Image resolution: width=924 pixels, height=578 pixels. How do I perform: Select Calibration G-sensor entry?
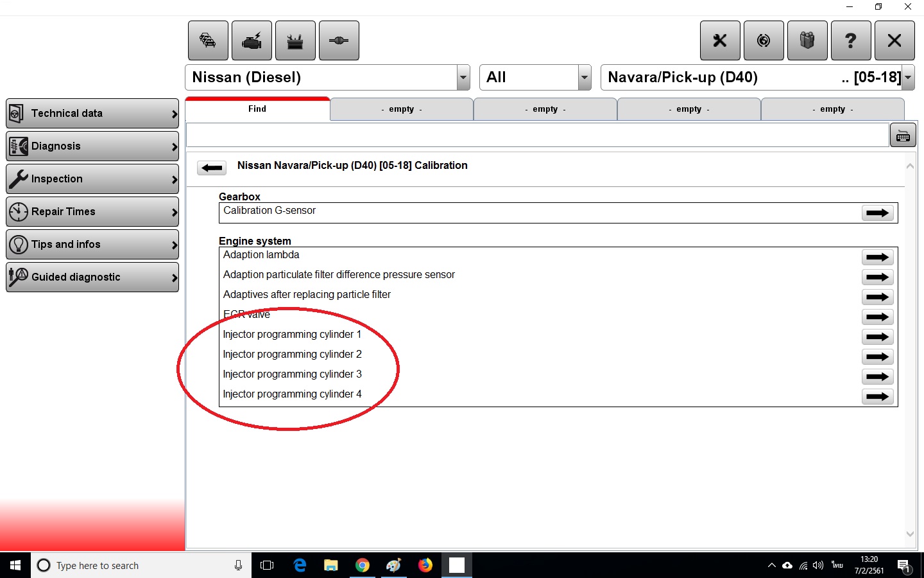click(269, 211)
